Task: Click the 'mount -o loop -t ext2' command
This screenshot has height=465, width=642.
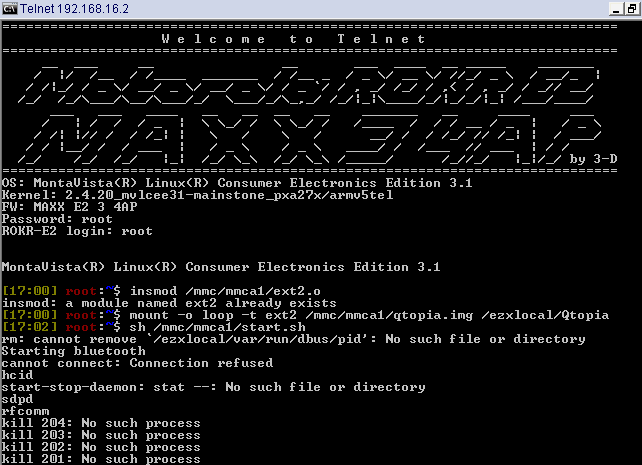Action: pos(369,315)
